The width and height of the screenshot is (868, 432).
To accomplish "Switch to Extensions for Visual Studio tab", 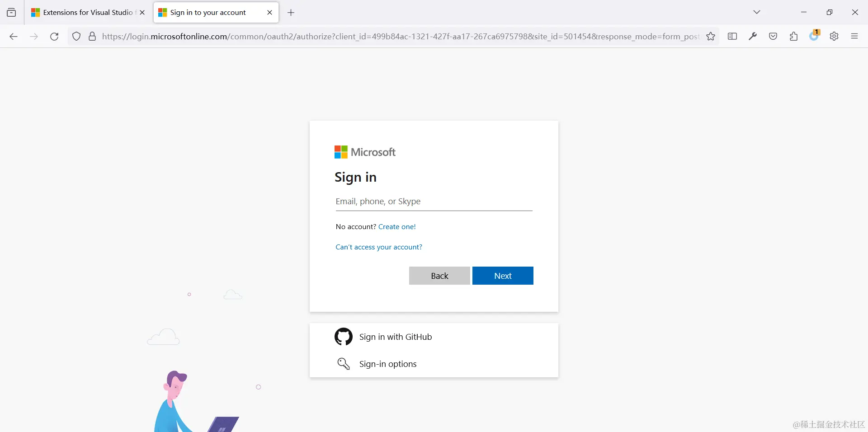I will click(88, 13).
